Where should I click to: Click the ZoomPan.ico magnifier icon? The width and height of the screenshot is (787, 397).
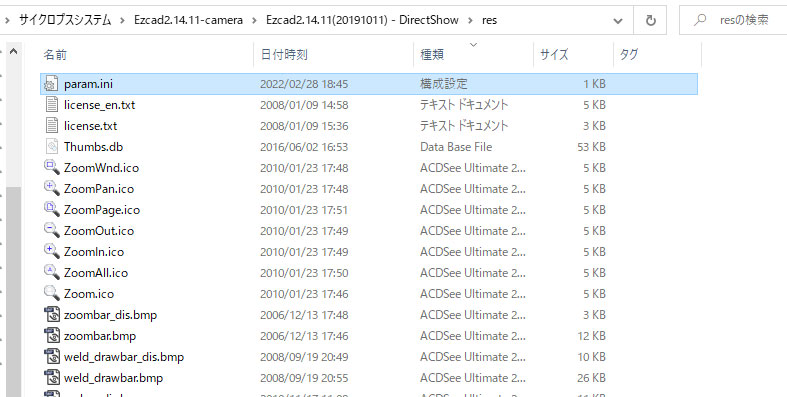tap(52, 189)
